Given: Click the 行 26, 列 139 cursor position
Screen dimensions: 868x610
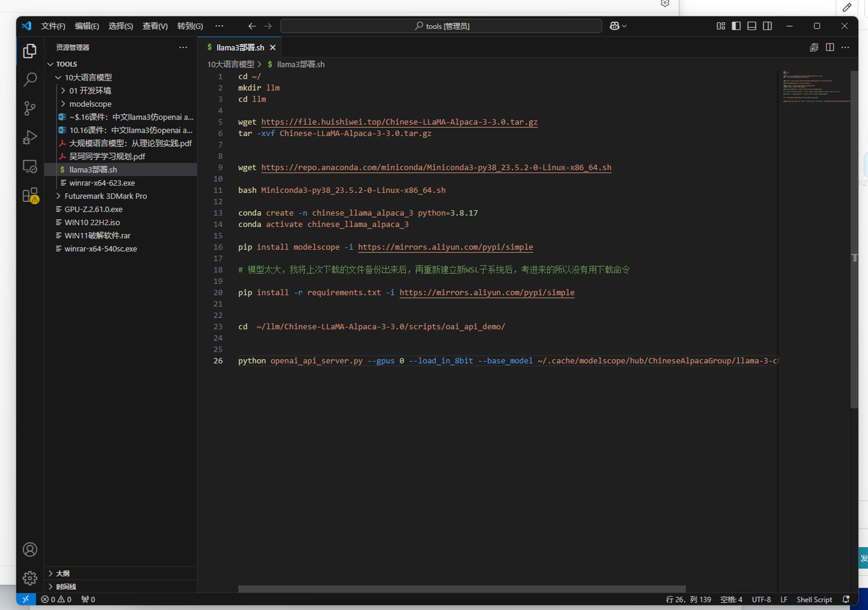Looking at the screenshot, I should pos(688,600).
